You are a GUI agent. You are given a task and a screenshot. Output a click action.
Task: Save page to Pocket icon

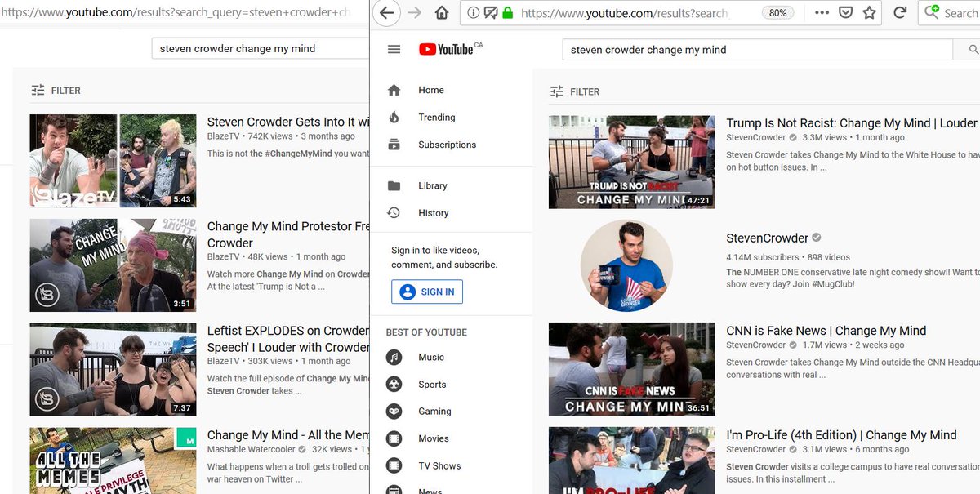(x=846, y=13)
